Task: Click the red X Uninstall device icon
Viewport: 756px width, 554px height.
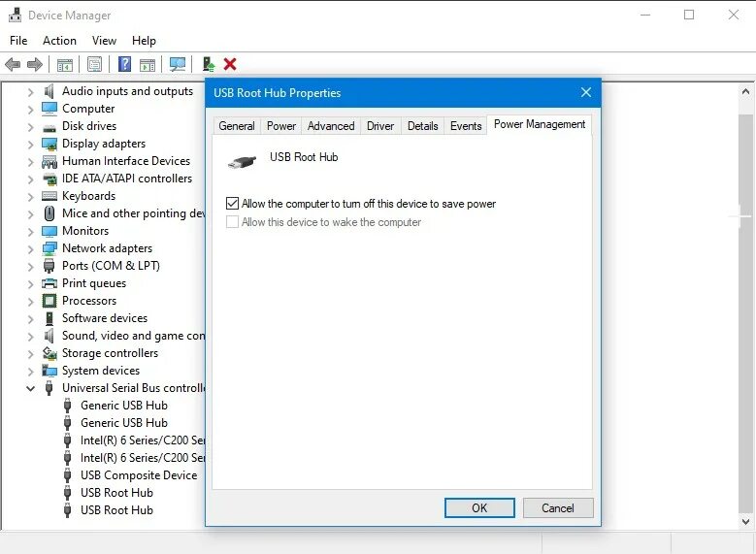Action: [x=230, y=64]
